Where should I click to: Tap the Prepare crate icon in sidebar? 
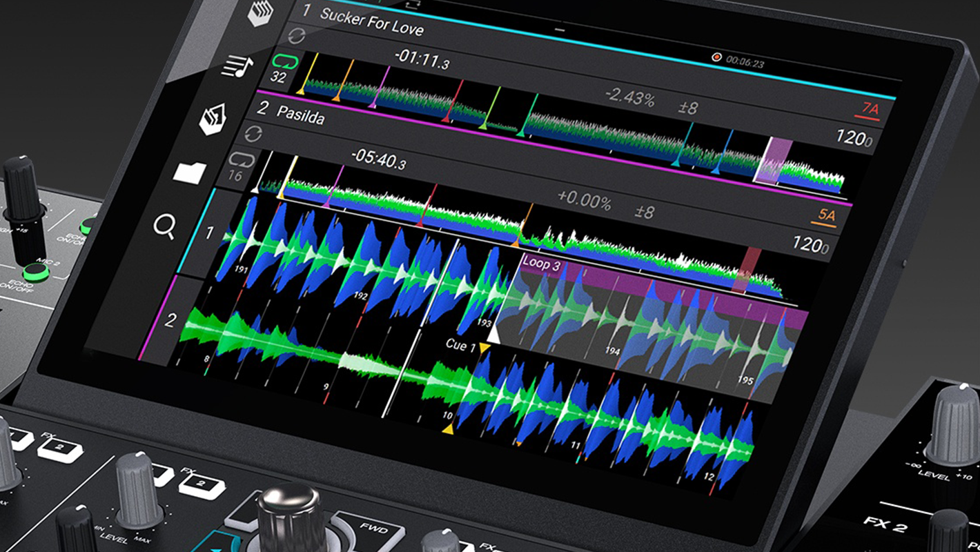[x=213, y=119]
